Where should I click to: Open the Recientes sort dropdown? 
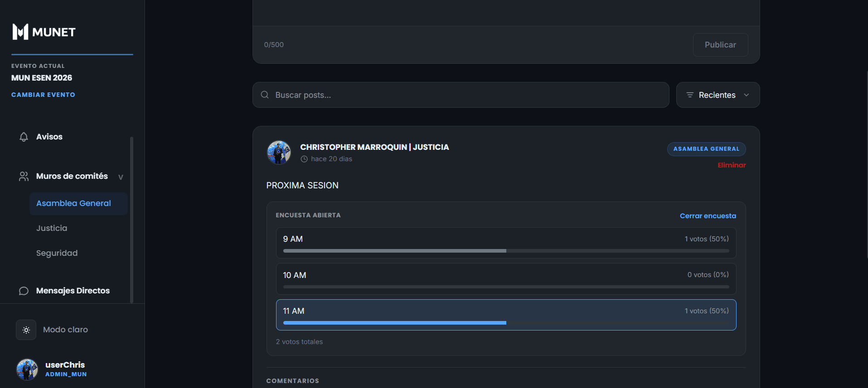coord(718,95)
